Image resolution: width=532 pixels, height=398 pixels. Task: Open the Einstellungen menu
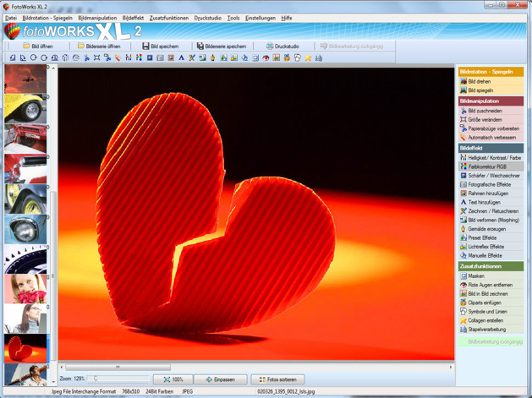tap(261, 18)
